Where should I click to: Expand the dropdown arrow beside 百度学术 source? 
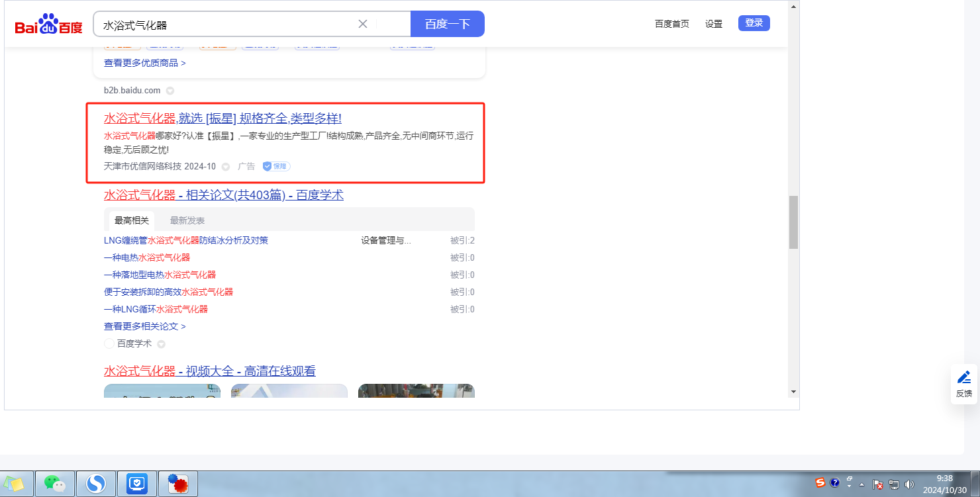pyautogui.click(x=161, y=344)
